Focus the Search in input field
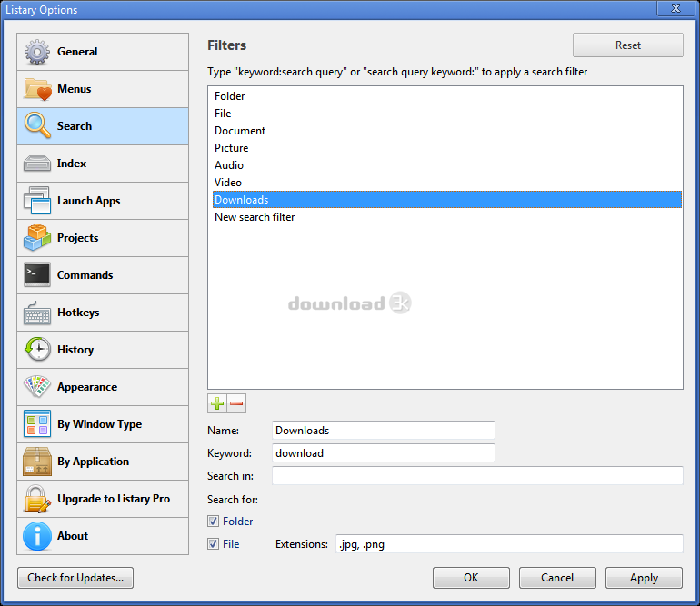 coord(476,476)
